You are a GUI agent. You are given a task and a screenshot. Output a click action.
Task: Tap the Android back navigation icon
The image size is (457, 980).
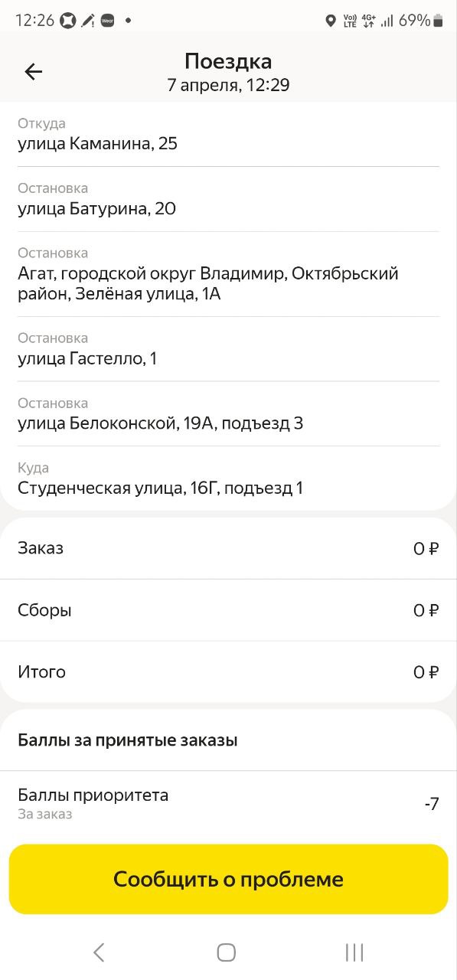pos(99,952)
